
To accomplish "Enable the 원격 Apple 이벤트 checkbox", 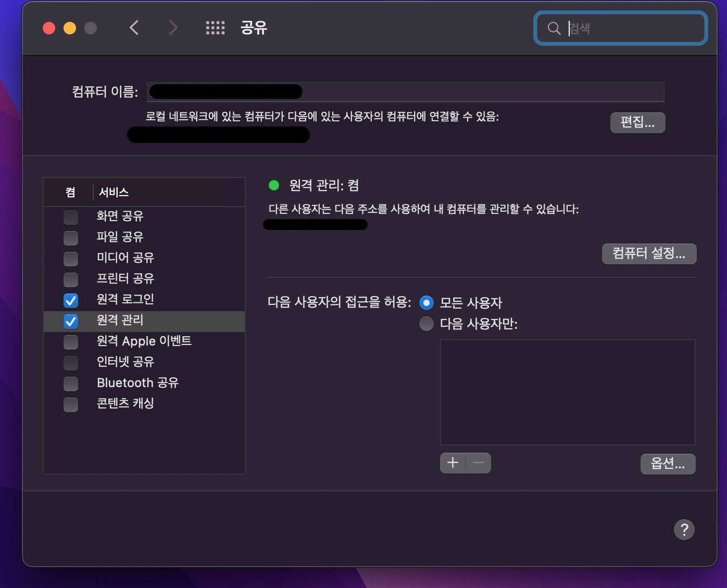I will [x=71, y=342].
